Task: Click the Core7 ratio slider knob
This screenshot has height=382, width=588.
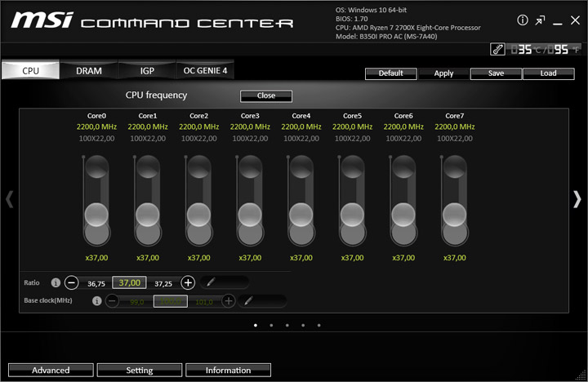Action: pos(455,215)
